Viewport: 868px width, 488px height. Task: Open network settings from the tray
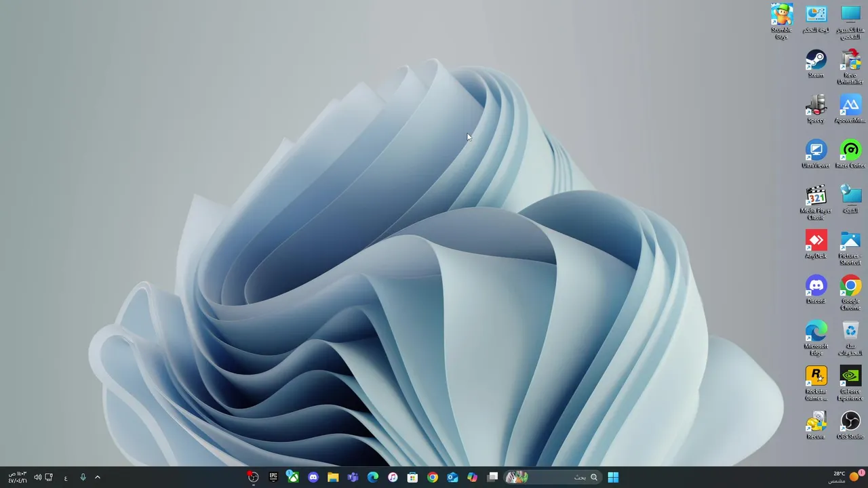point(49,477)
